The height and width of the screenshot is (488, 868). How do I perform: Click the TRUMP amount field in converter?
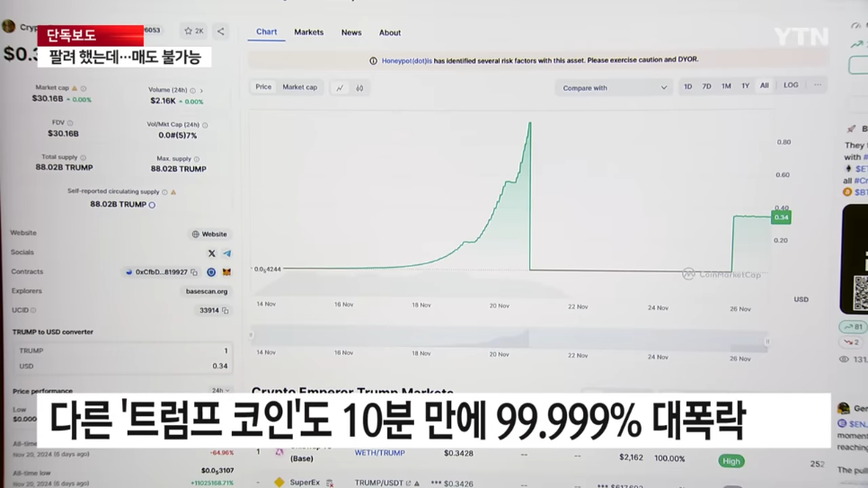coord(123,350)
